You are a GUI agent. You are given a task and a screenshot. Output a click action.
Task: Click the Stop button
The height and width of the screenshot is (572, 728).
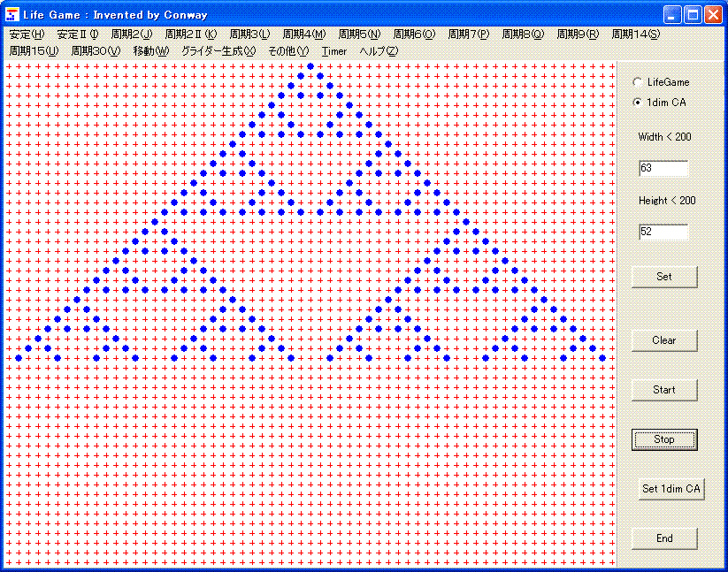coord(664,439)
